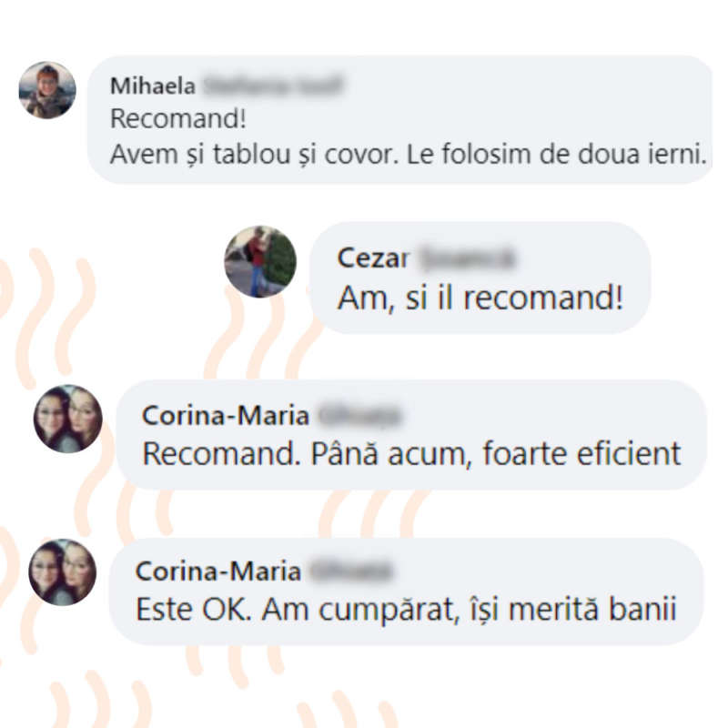Open Cezar's profile avatar
The height and width of the screenshot is (728, 728).
pyautogui.click(x=260, y=261)
